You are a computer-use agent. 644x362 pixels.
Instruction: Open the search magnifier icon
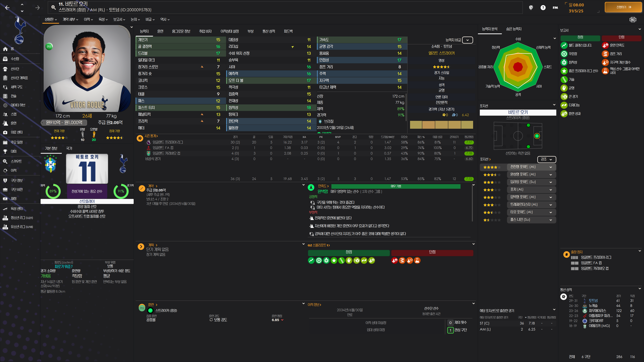(x=53, y=8)
